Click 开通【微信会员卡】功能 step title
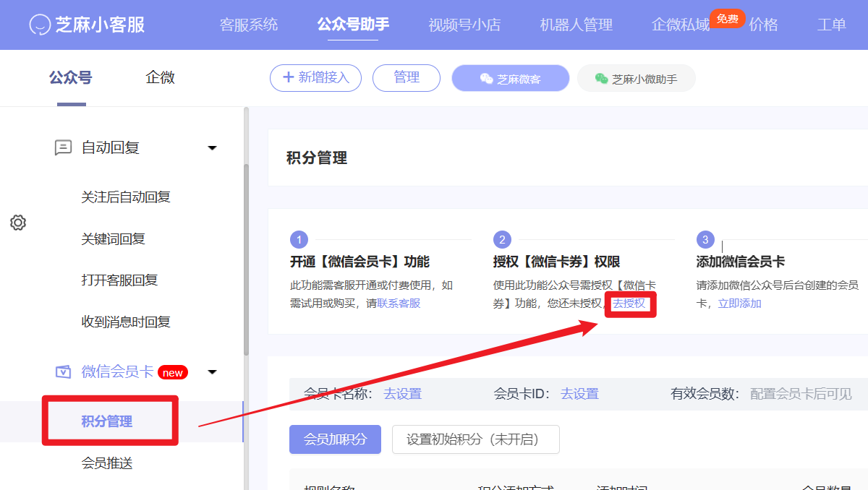 pyautogui.click(x=359, y=262)
